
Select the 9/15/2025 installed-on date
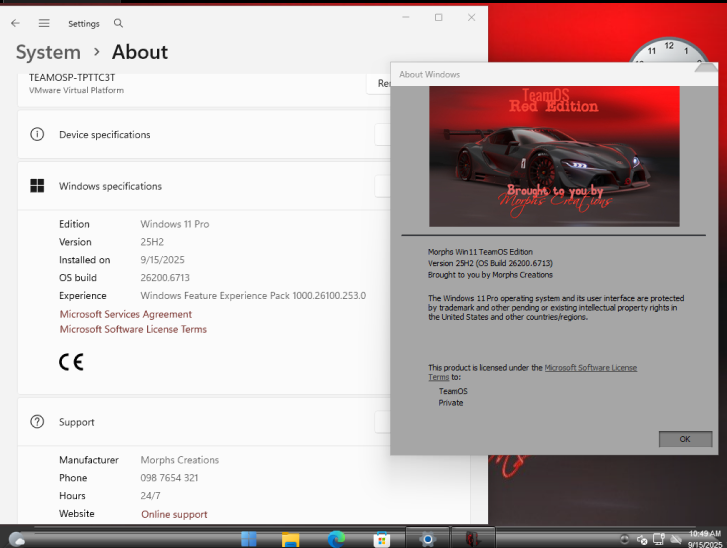click(162, 260)
